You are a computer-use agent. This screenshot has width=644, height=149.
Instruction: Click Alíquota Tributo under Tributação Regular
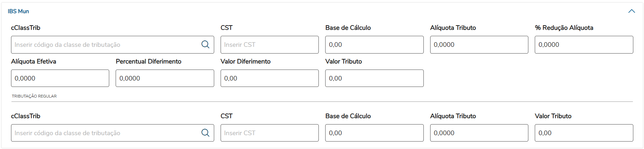click(479, 133)
